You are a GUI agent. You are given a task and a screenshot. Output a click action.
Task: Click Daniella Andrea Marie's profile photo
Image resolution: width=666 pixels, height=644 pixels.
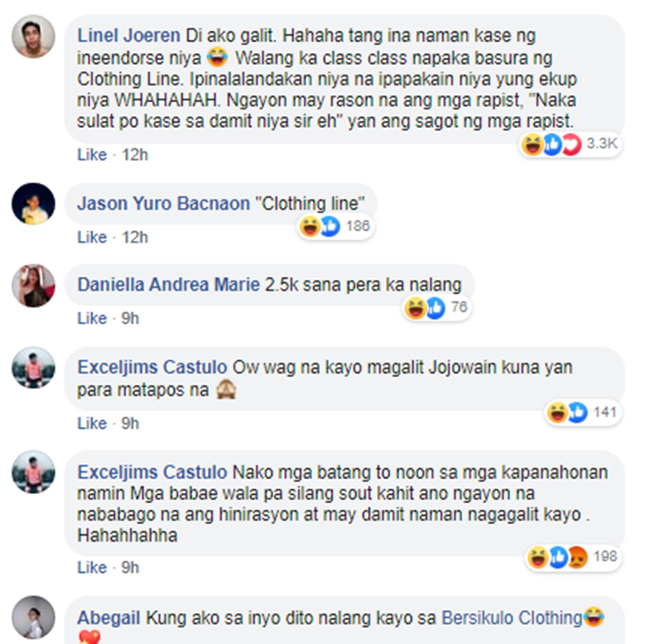(33, 285)
